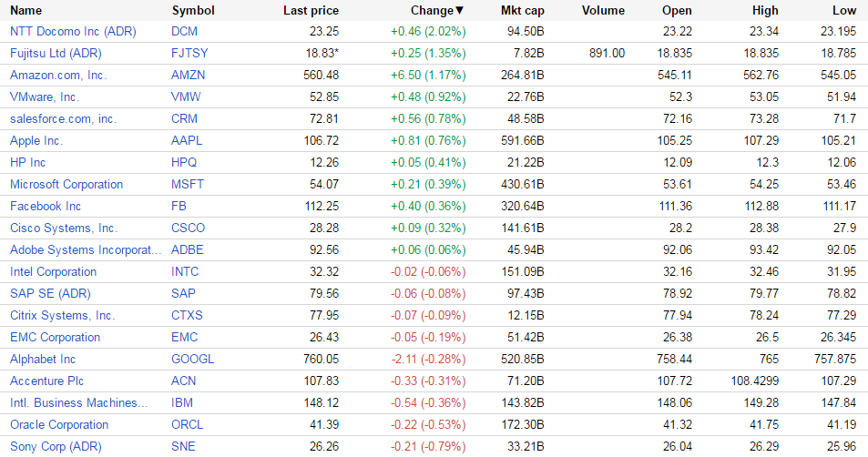Open Intel Corporation link
The width and height of the screenshot is (868, 457).
click(53, 271)
